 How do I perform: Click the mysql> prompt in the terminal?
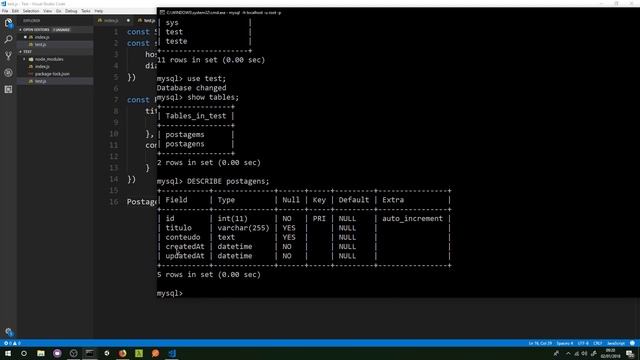(x=170, y=293)
